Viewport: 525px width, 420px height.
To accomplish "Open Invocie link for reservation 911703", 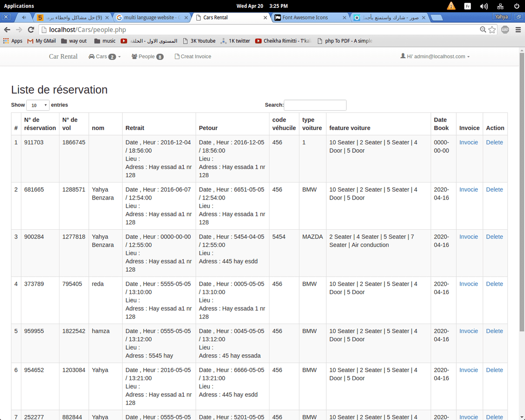I will coord(469,142).
